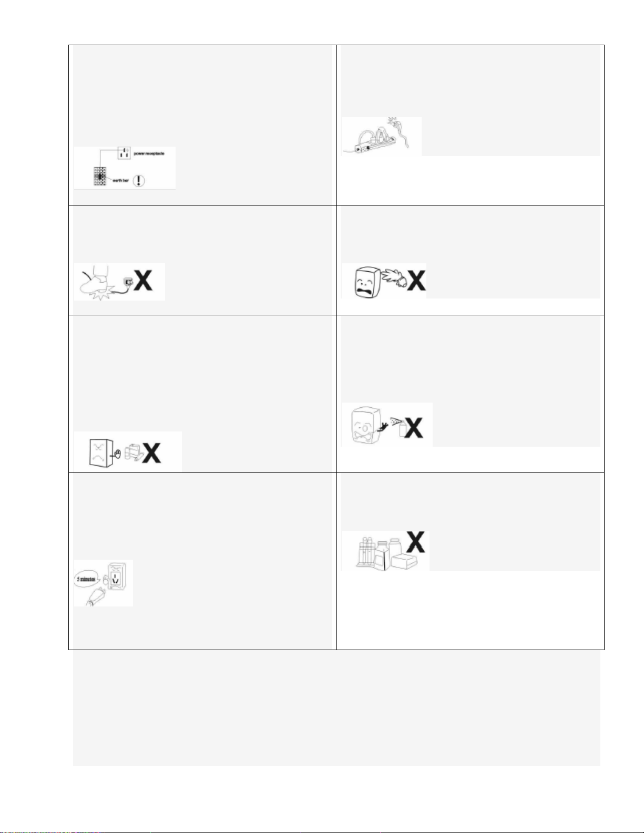This screenshot has height=833, width=644.
Task: Click the circled exclamation mark warning icon
Action: click(138, 181)
